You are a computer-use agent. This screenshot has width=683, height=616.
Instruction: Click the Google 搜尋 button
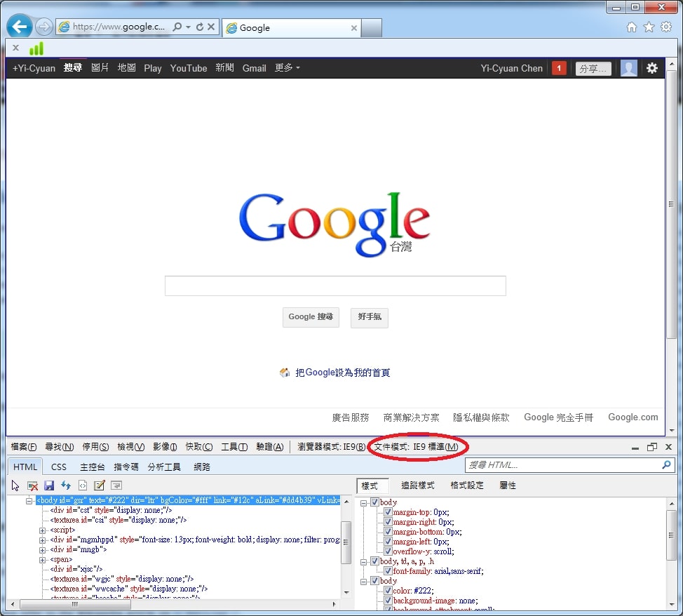pyautogui.click(x=311, y=317)
